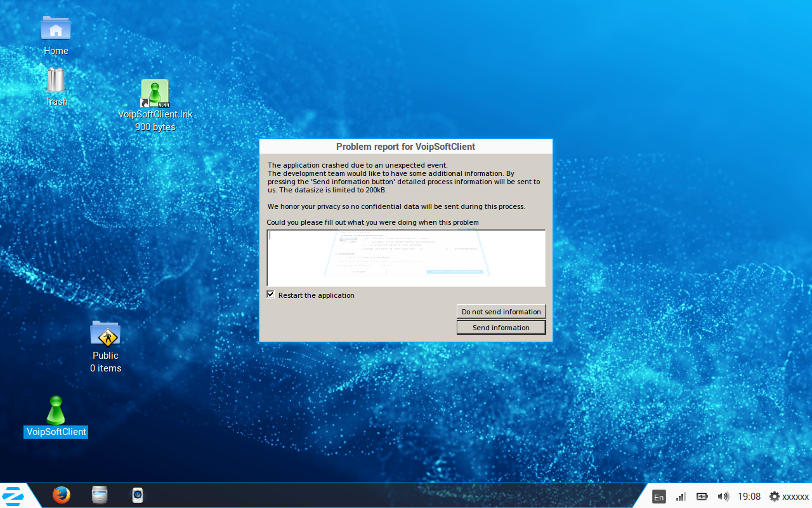Open the 19:08 clock calendar

(749, 497)
